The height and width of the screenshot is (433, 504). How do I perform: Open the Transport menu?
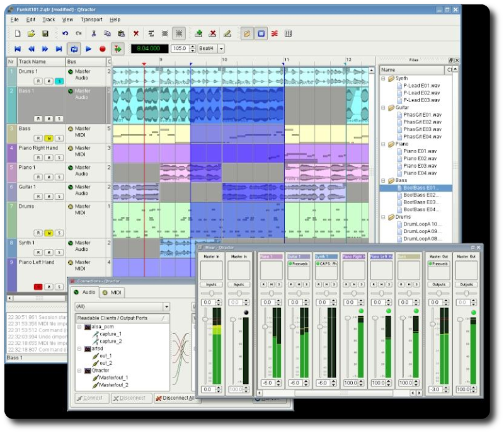pyautogui.click(x=91, y=20)
